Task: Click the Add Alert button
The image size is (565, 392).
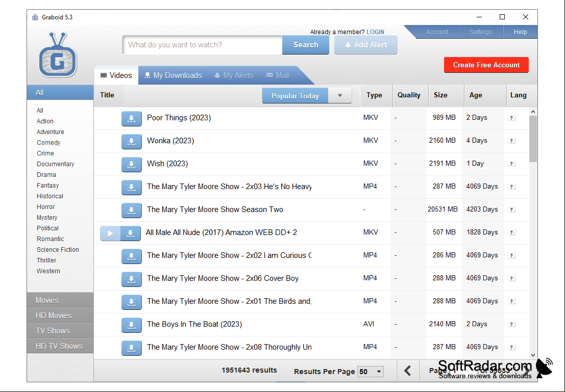Action: [x=366, y=45]
